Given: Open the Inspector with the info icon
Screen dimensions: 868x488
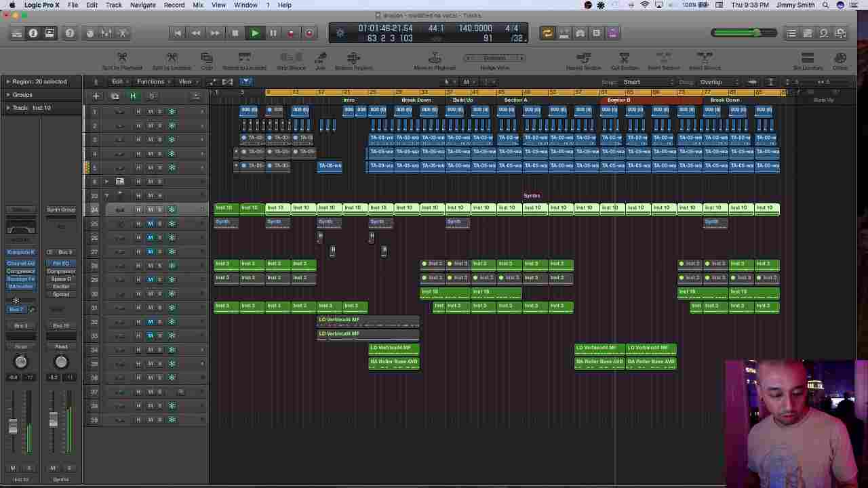Looking at the screenshot, I should point(33,33).
